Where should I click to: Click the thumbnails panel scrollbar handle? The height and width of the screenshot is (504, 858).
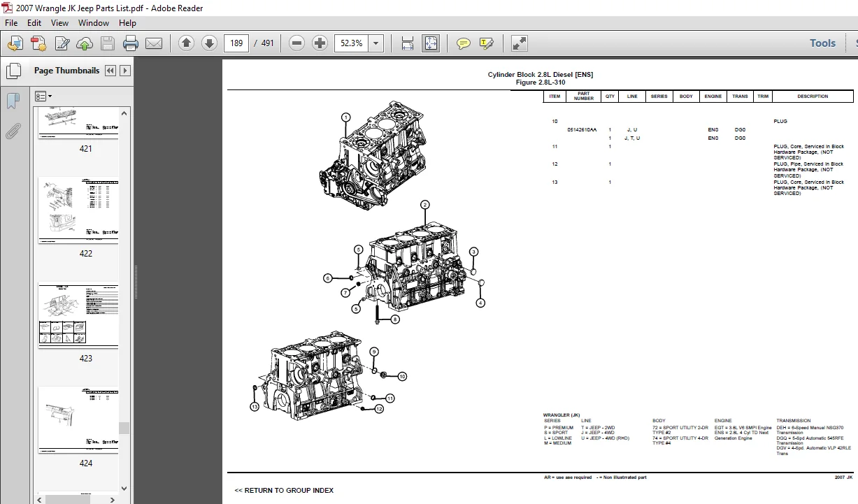[x=124, y=428]
